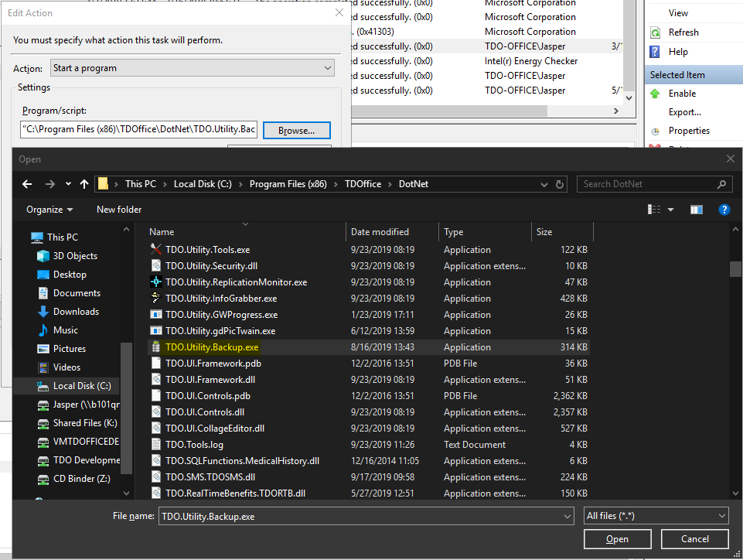
Task: Click the New folder toolbar item
Action: click(x=119, y=210)
